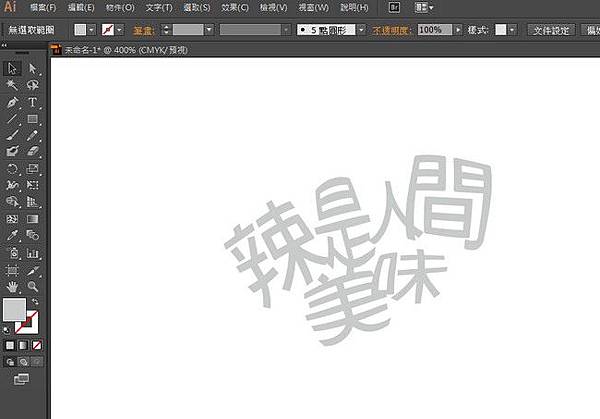
Task: Open the 文字(T) menu
Action: (159, 8)
